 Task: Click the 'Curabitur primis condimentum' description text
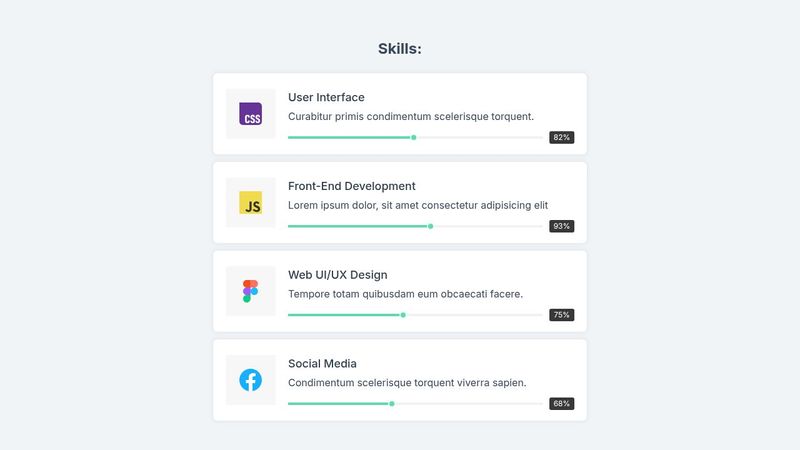tap(410, 116)
